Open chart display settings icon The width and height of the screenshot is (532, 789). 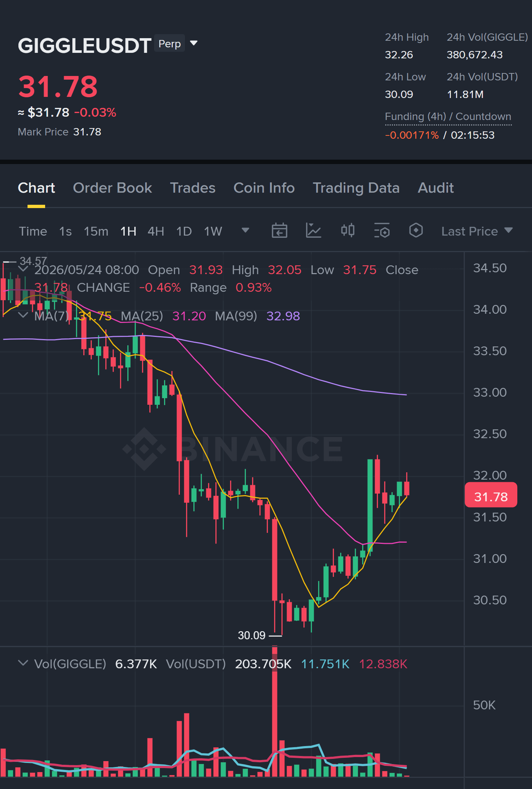382,231
